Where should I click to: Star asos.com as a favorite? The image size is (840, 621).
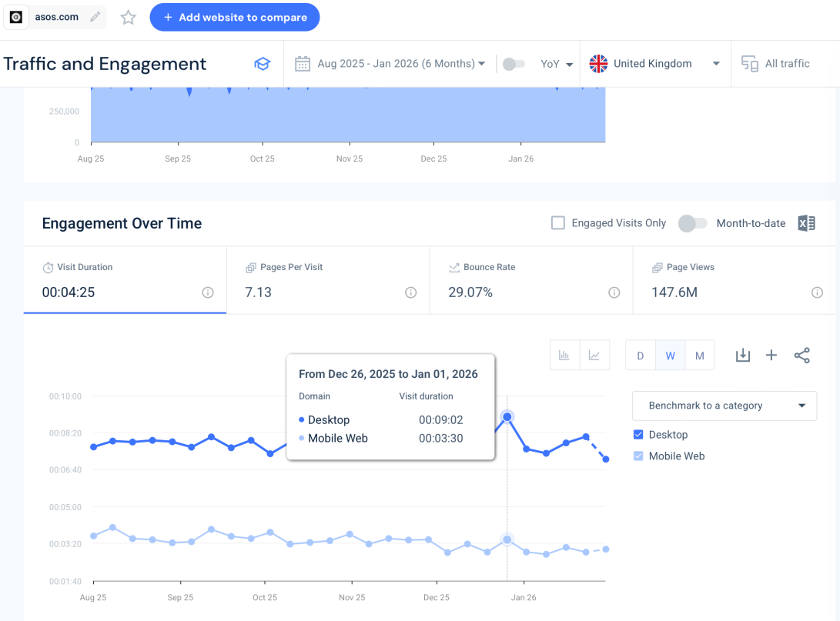click(x=129, y=17)
